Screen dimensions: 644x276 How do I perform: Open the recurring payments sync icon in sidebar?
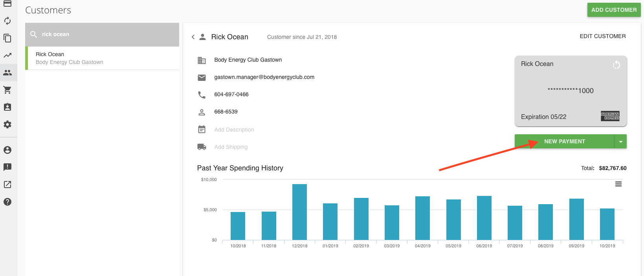tap(7, 21)
